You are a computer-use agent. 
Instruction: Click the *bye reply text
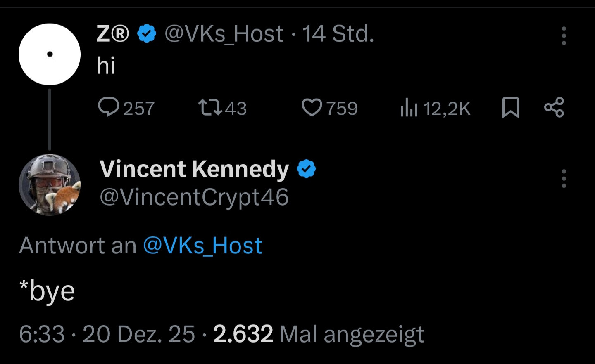pyautogui.click(x=47, y=291)
